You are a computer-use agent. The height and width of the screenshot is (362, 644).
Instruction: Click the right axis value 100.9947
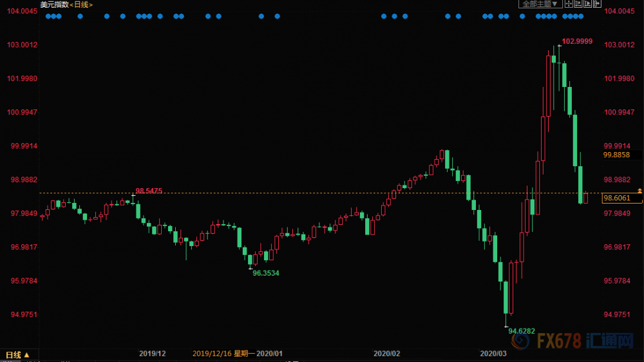point(619,112)
